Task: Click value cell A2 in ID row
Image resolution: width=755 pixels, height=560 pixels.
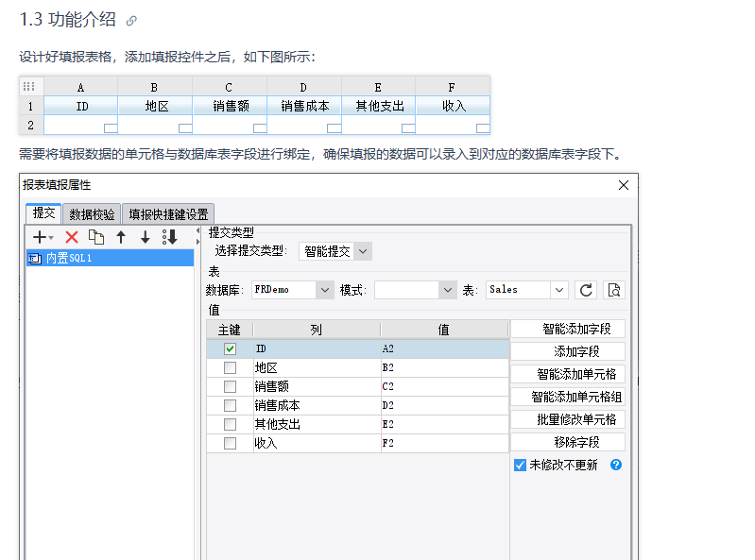Action: pos(444,348)
